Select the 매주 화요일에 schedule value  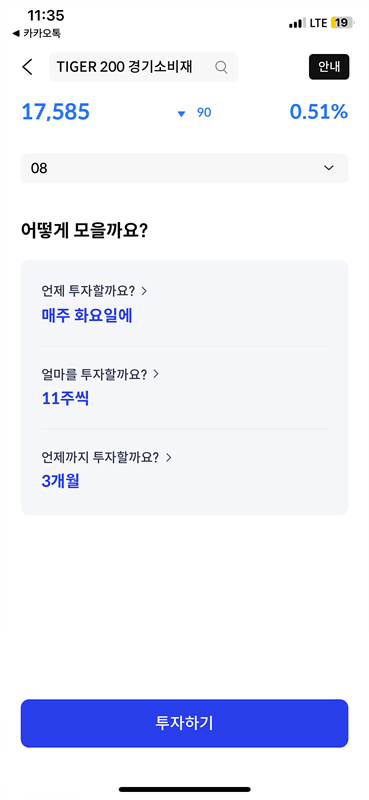87,315
